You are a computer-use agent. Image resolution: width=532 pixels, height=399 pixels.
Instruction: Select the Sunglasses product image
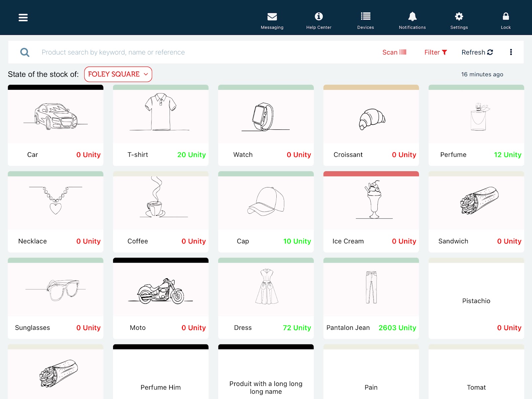56,290
